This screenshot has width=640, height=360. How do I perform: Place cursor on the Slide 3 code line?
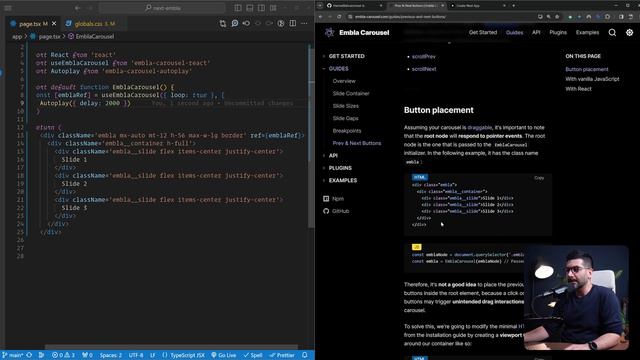tap(74, 208)
